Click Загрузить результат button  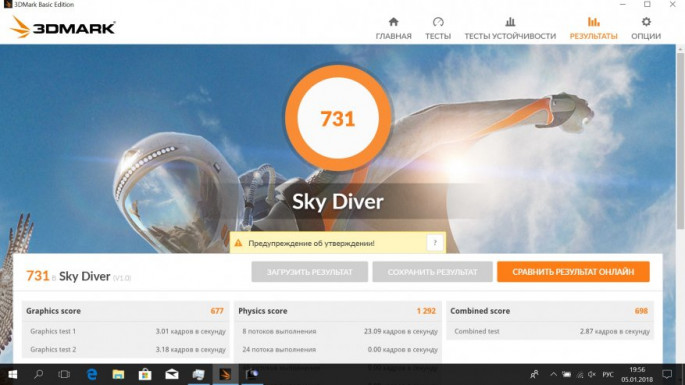pos(309,272)
